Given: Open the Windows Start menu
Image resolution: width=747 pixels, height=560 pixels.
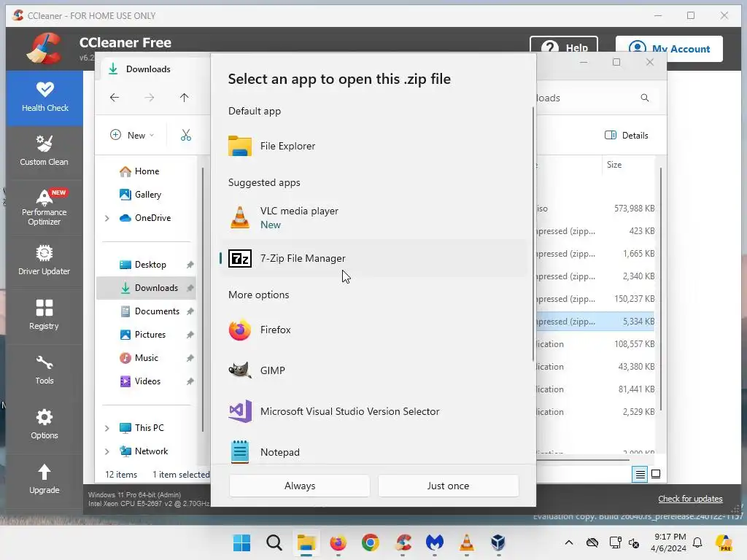Looking at the screenshot, I should pos(242,542).
